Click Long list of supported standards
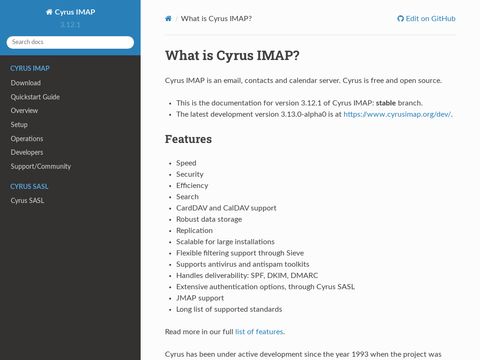Image resolution: width=480 pixels, height=360 pixels. coord(229,309)
